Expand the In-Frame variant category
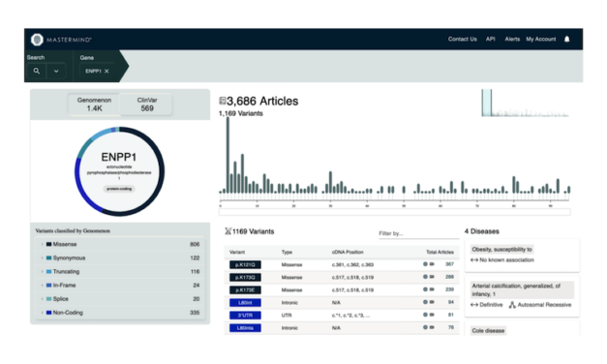The image size is (607, 364). (x=42, y=285)
